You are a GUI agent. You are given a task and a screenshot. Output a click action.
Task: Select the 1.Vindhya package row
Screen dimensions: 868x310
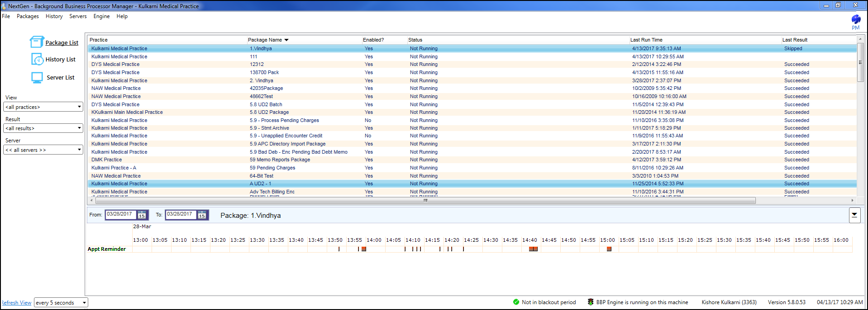[472, 48]
